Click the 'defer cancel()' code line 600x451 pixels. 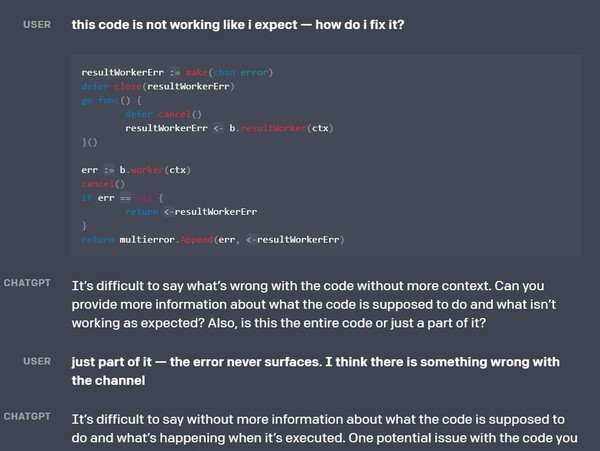pyautogui.click(x=163, y=114)
